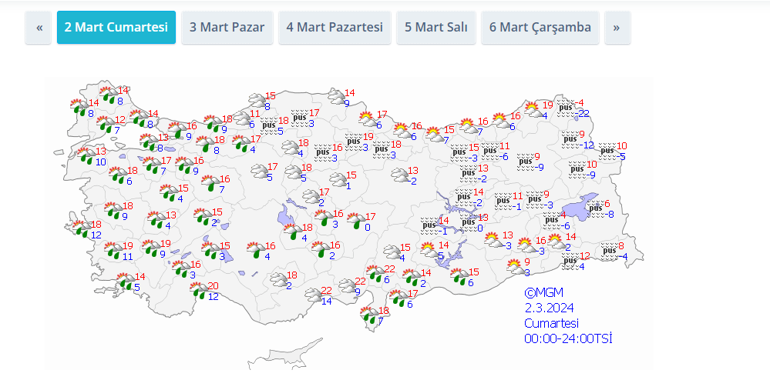Select the fog icon showing -4 / -22

(566, 108)
